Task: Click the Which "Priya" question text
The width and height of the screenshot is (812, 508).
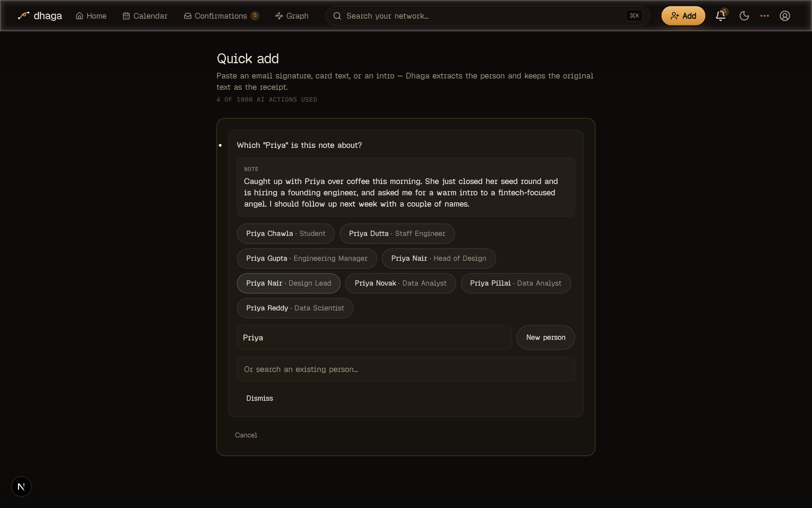Action: coord(299,145)
